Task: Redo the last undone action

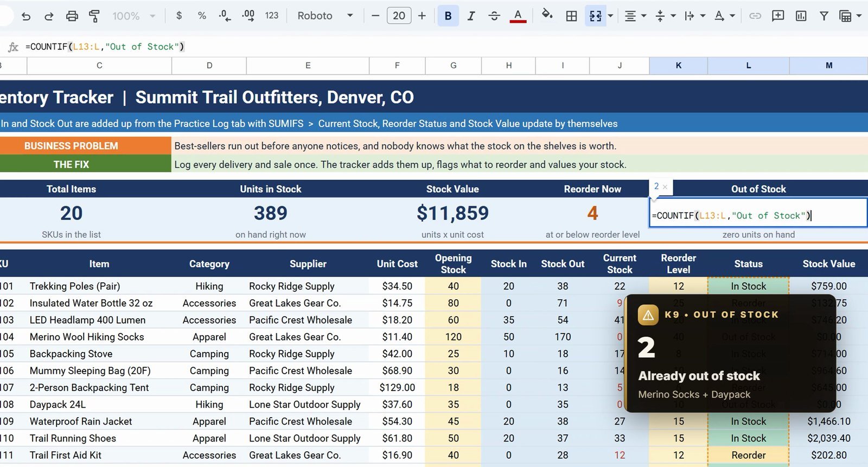Action: [49, 16]
